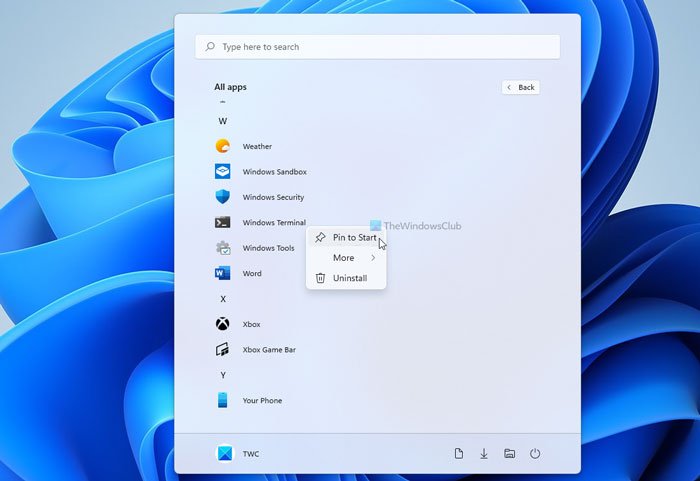Screen dimensions: 700x481
Task: Open the Downloads arrow icon
Action: tap(483, 454)
